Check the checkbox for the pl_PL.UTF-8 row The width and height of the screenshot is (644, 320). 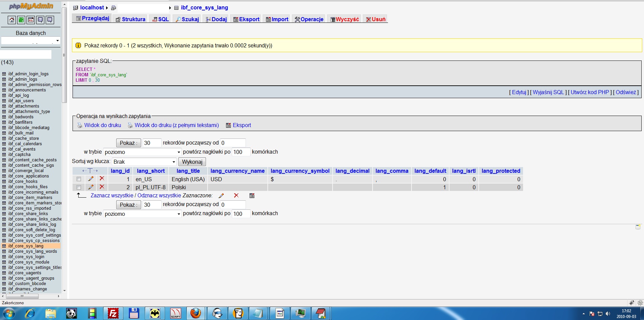(x=79, y=187)
